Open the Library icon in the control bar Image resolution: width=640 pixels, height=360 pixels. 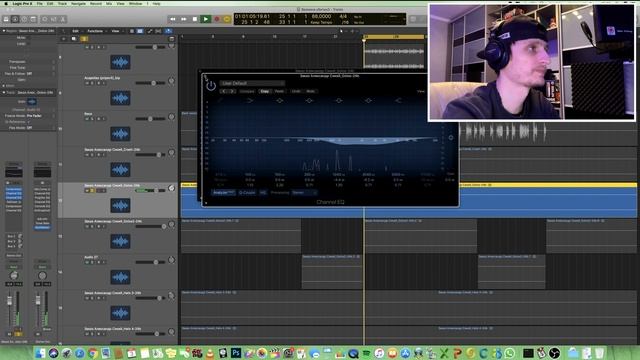coord(6,19)
